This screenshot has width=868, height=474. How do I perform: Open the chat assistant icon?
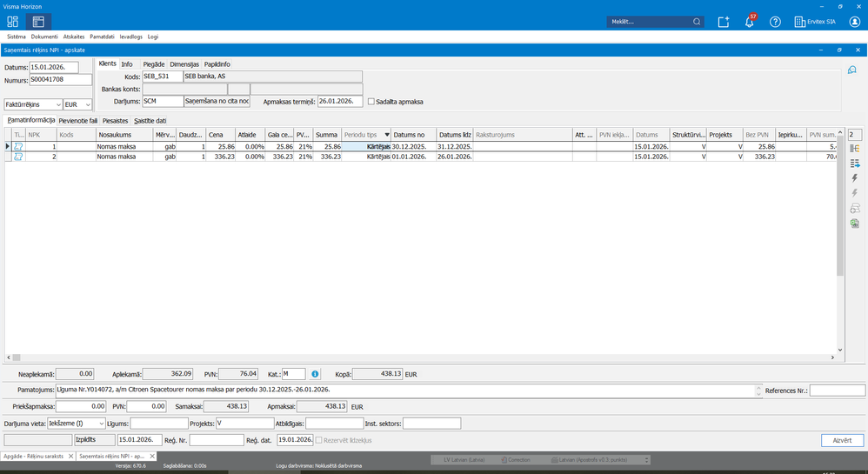[852, 70]
